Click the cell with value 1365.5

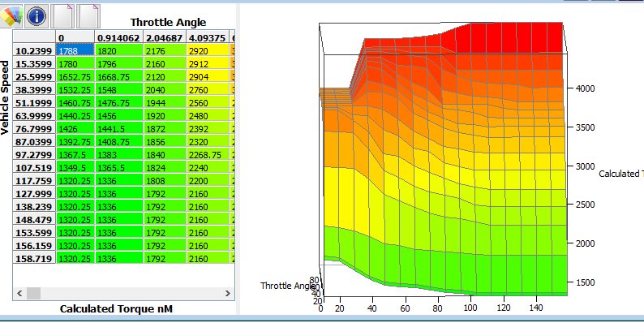(x=119, y=168)
